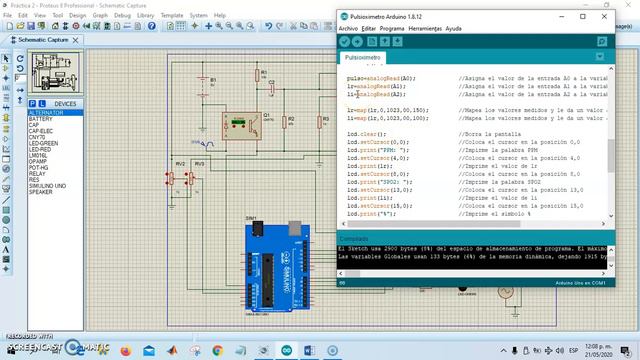The image size is (640, 360).
Task: Select the 2D text A tool
Action: click(x=6, y=249)
